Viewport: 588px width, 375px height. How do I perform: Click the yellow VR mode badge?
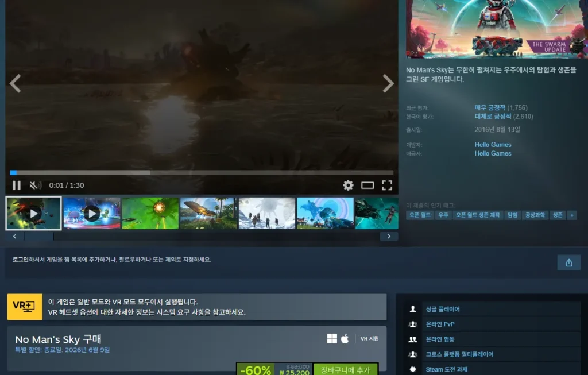(25, 307)
